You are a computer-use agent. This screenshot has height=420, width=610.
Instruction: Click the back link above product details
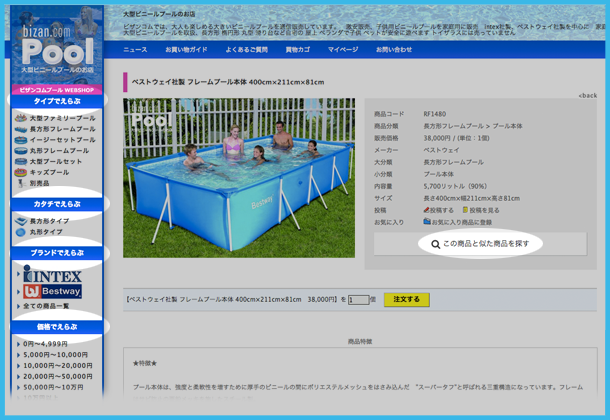(x=588, y=95)
